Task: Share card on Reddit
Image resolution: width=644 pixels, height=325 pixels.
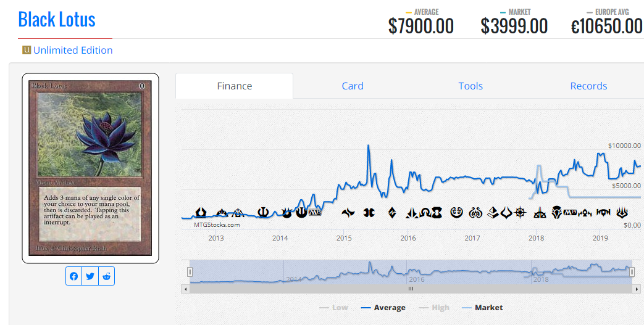Action: tap(106, 276)
